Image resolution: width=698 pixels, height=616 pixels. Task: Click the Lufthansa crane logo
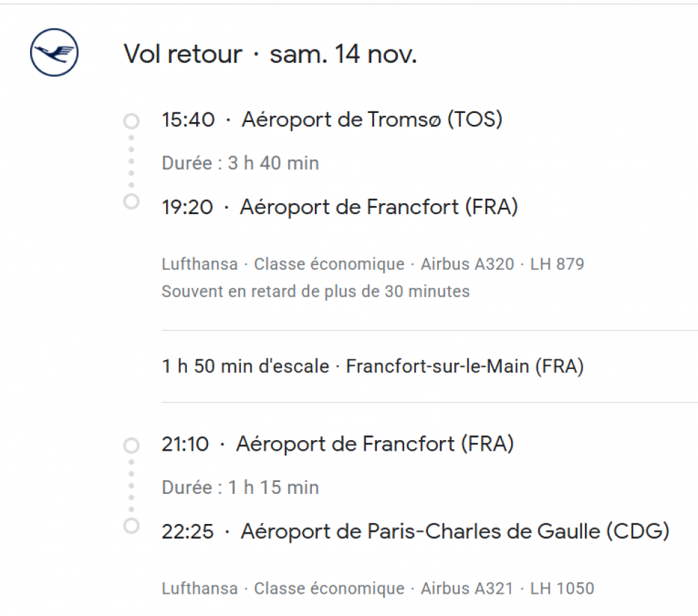(54, 53)
